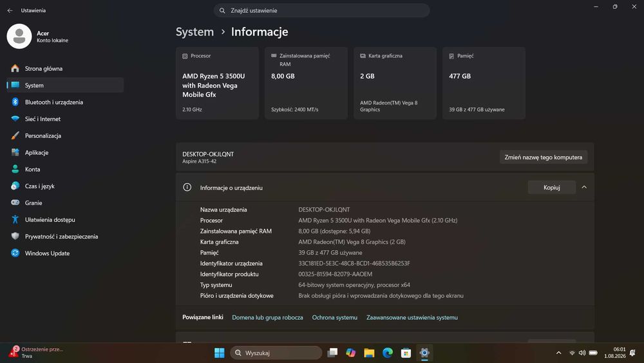The width and height of the screenshot is (644, 363).
Task: Click the Znajdź ustawienie search field
Action: 321,10
